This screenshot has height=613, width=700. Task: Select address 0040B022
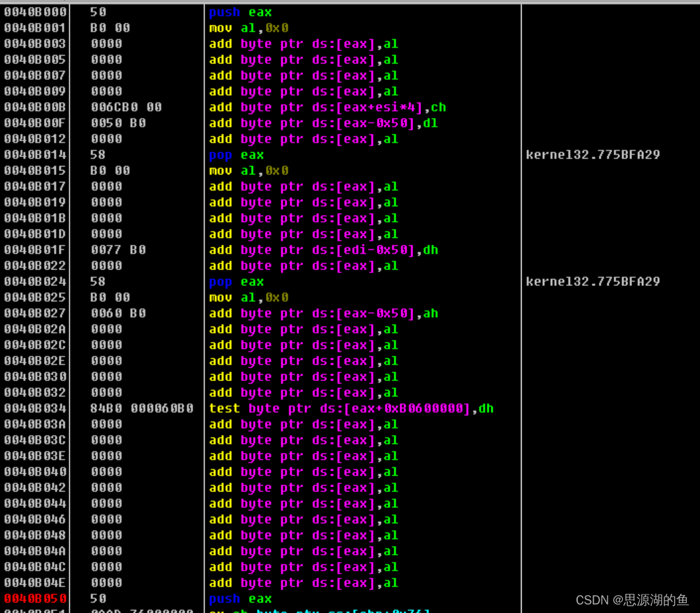(x=35, y=266)
